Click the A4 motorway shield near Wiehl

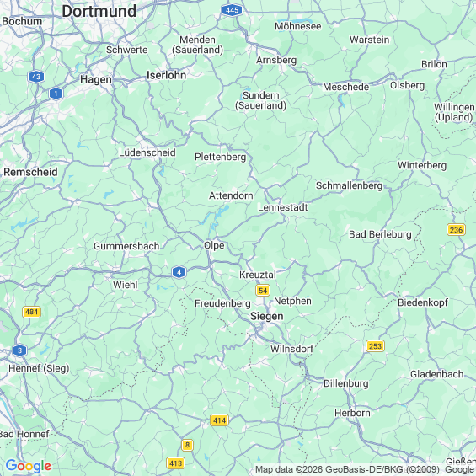[179, 272]
